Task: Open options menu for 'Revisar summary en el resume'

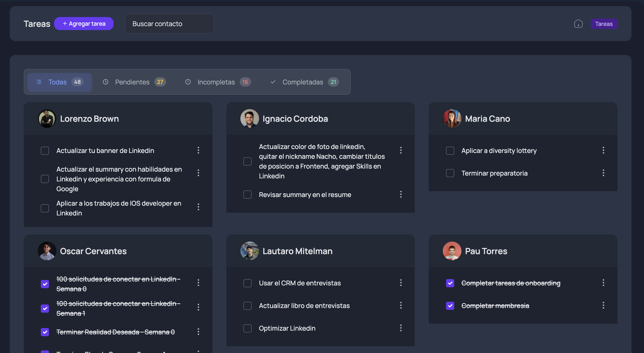Action: [x=401, y=194]
